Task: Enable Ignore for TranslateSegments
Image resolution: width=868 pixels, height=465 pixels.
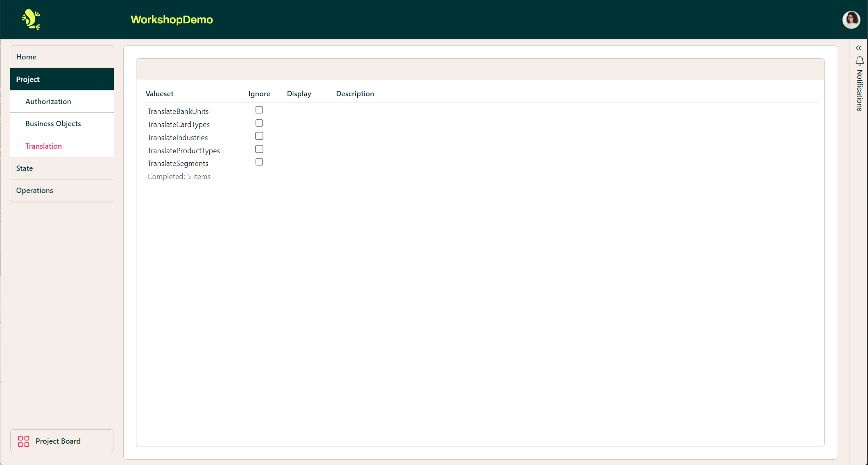Action: pyautogui.click(x=259, y=162)
